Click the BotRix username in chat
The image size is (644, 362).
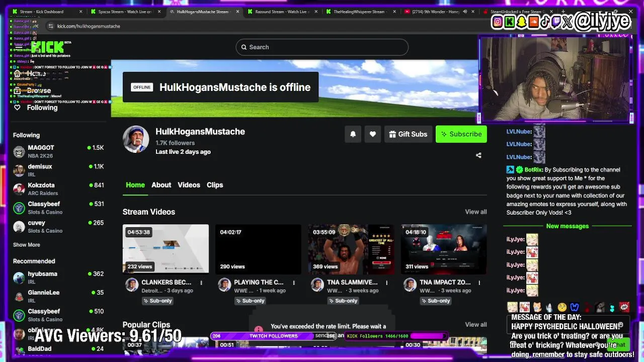click(x=533, y=170)
